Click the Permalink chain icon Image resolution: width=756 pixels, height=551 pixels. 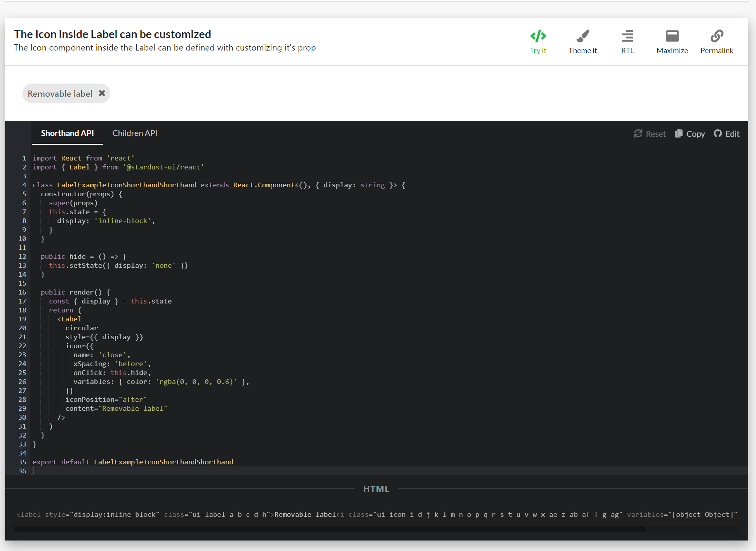click(716, 36)
